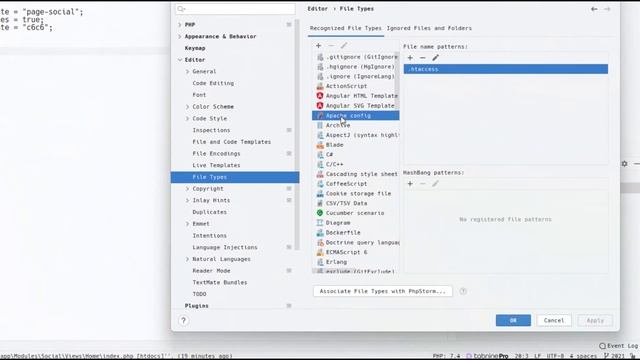
Task: Open the Inspections settings page
Action: click(x=211, y=130)
